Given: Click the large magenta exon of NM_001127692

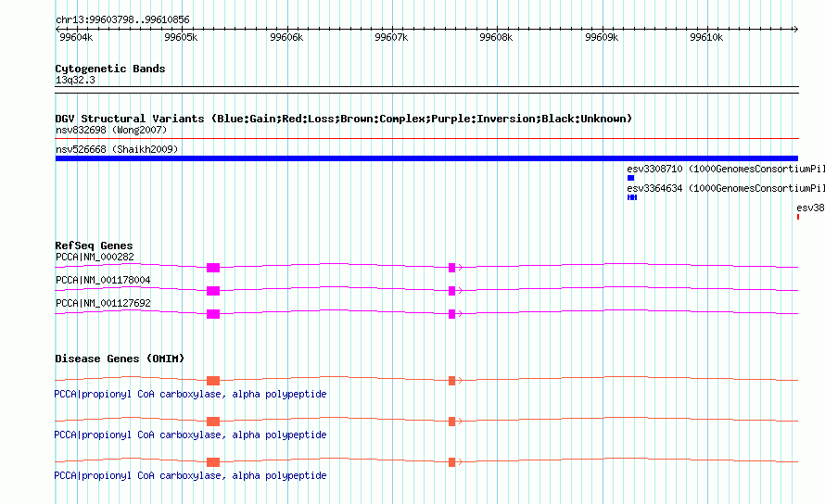Looking at the screenshot, I should [213, 314].
